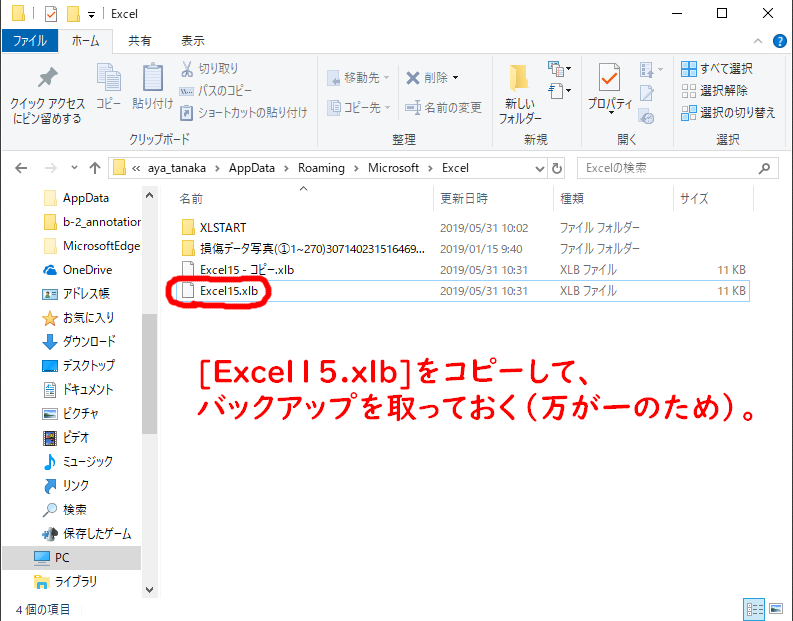Click 新しいフォルダー (New folder) icon
This screenshot has width=793, height=621.
519,78
